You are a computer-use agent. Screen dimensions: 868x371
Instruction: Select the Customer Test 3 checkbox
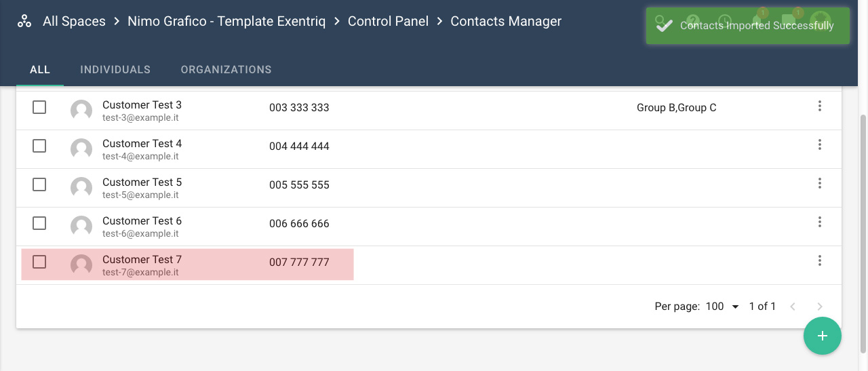(39, 107)
